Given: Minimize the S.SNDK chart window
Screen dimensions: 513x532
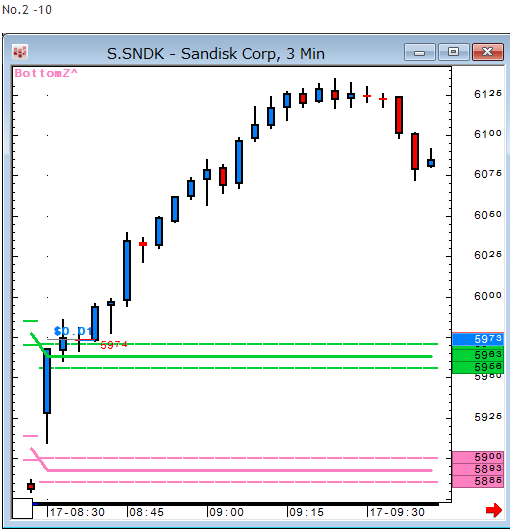Looking at the screenshot, I should (420, 52).
